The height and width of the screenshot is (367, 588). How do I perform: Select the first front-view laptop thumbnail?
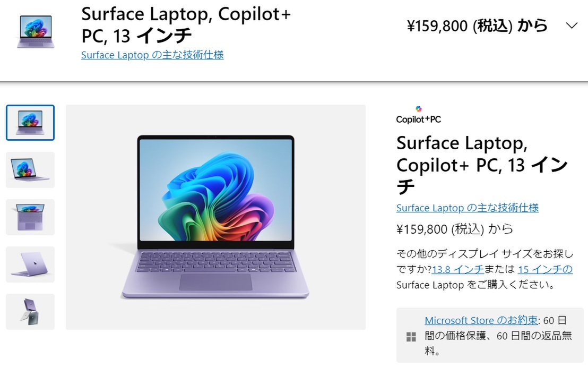30,123
